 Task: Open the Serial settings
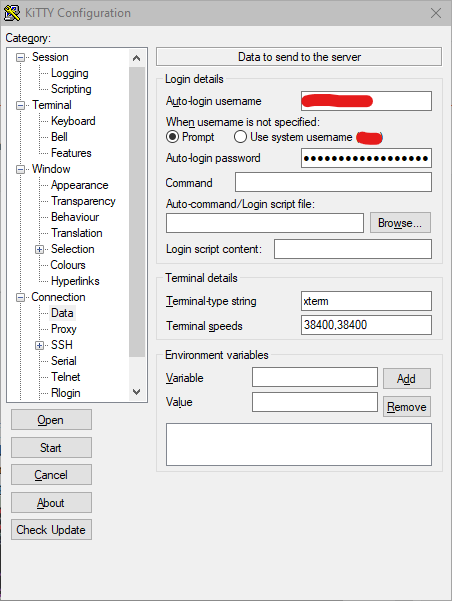coord(64,361)
